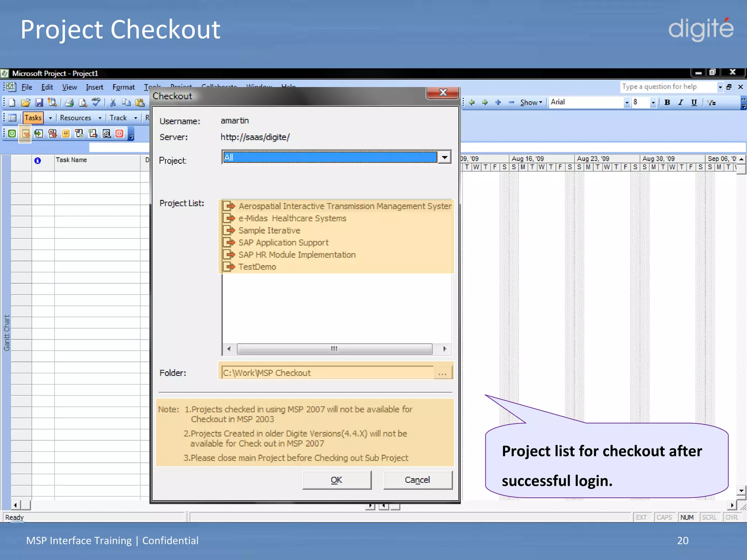Toggle Bold formatting
This screenshot has width=747, height=560.
667,102
